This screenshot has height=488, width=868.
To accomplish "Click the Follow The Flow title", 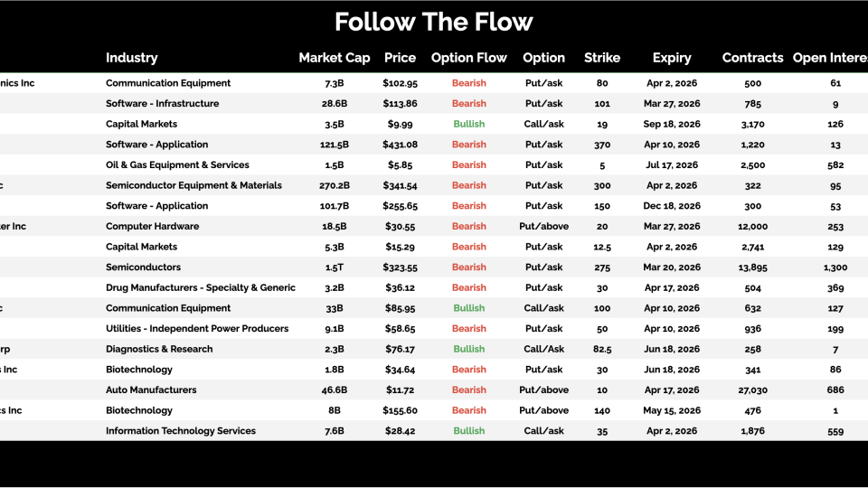I will point(434,22).
